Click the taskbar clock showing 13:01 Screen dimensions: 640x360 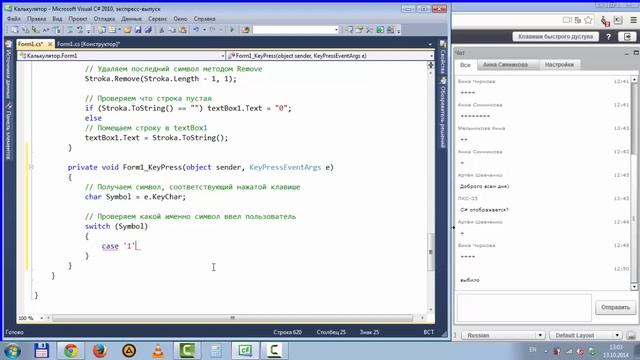616,351
